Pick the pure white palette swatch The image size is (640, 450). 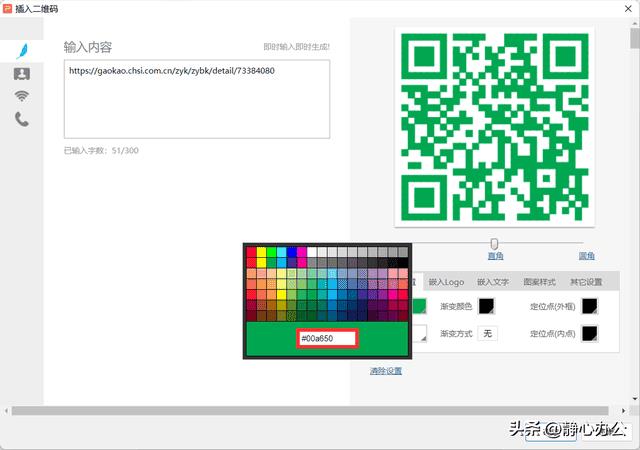point(312,252)
